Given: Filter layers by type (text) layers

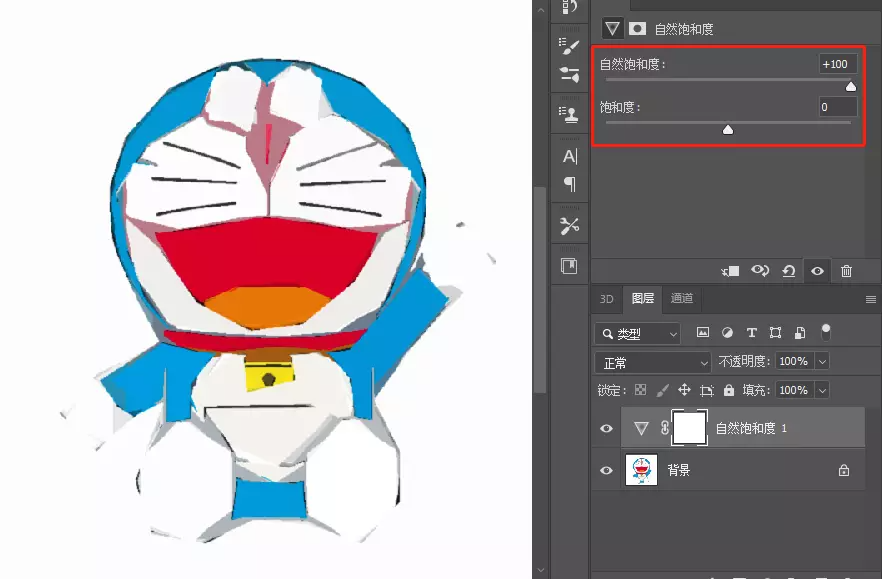Looking at the screenshot, I should (752, 333).
